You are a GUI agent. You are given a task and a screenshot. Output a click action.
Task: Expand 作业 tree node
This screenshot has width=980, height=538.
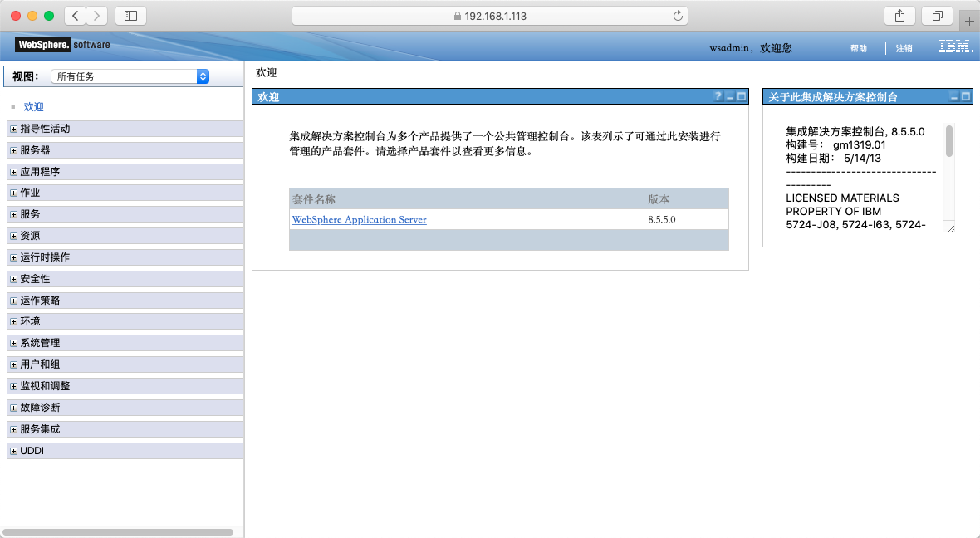click(x=14, y=193)
